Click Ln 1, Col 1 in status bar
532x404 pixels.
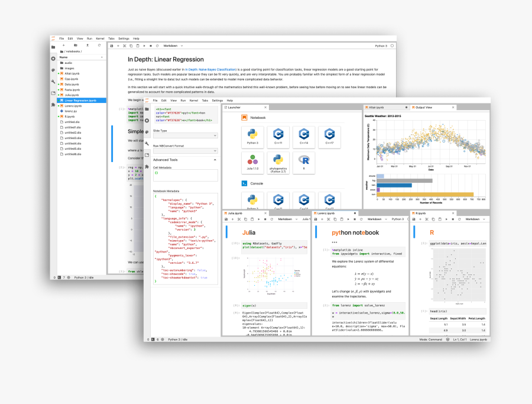460,340
